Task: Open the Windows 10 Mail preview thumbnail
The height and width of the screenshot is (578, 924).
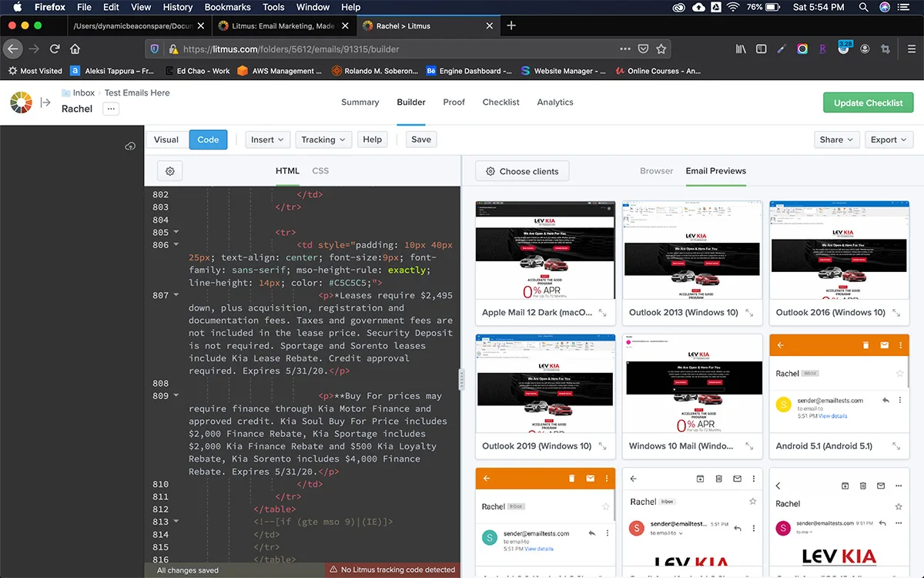Action: 692,384
